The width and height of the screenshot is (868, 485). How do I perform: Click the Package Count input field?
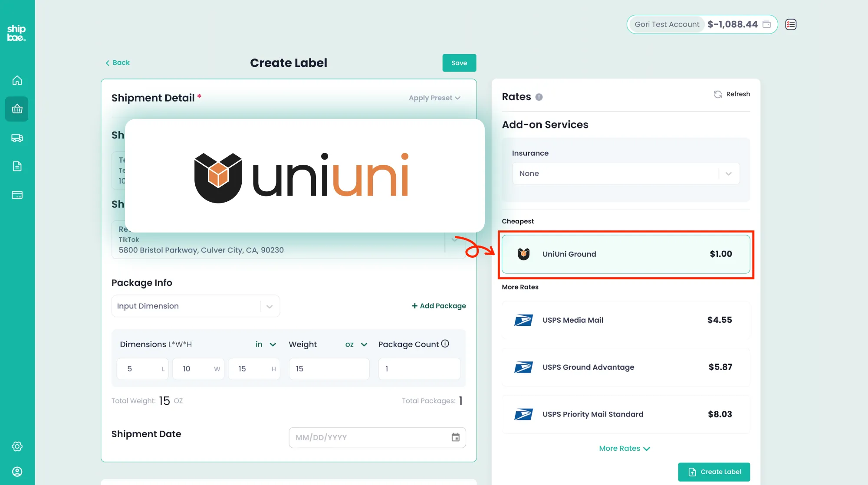419,369
